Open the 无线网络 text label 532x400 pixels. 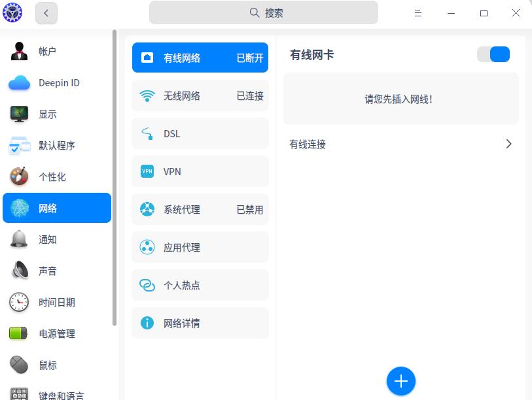point(182,96)
